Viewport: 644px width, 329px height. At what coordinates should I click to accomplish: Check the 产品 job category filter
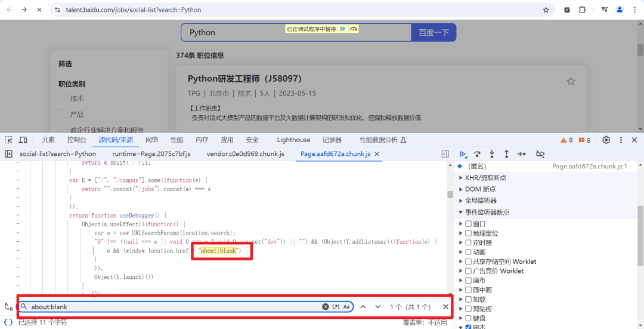coord(63,113)
